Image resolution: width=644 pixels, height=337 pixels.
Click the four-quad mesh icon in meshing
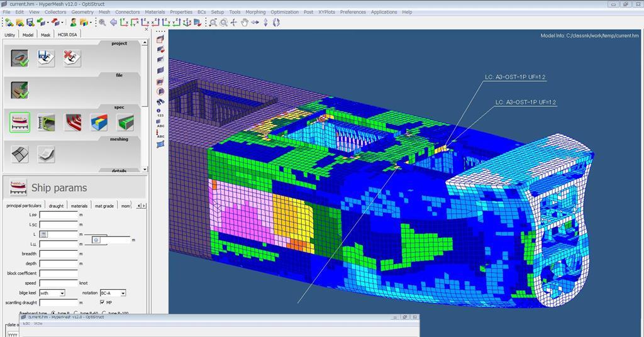point(19,154)
